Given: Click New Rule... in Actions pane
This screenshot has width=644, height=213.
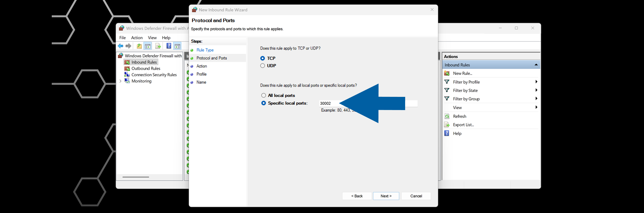Looking at the screenshot, I should click(462, 73).
